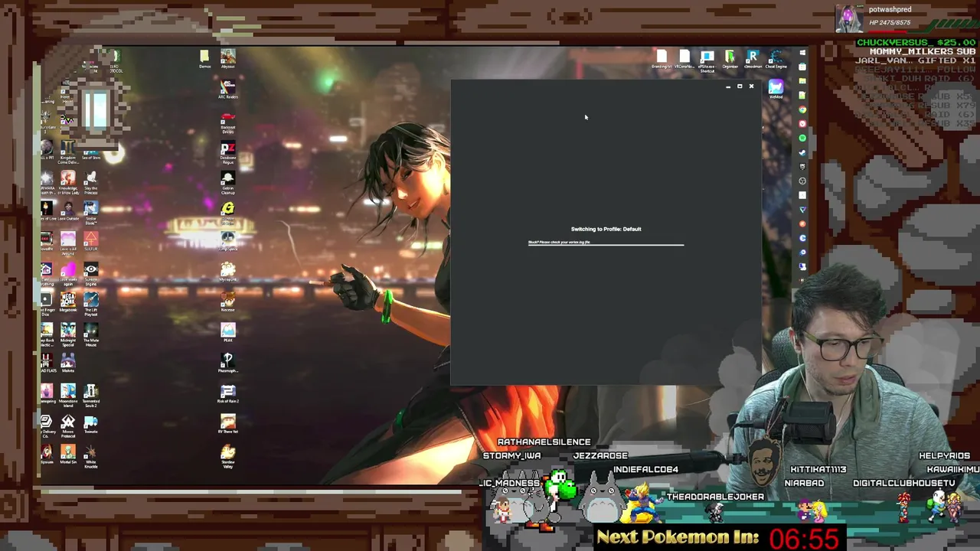Viewport: 980px width, 551px height.
Task: Open Spotify from the taskbar
Action: 802,138
